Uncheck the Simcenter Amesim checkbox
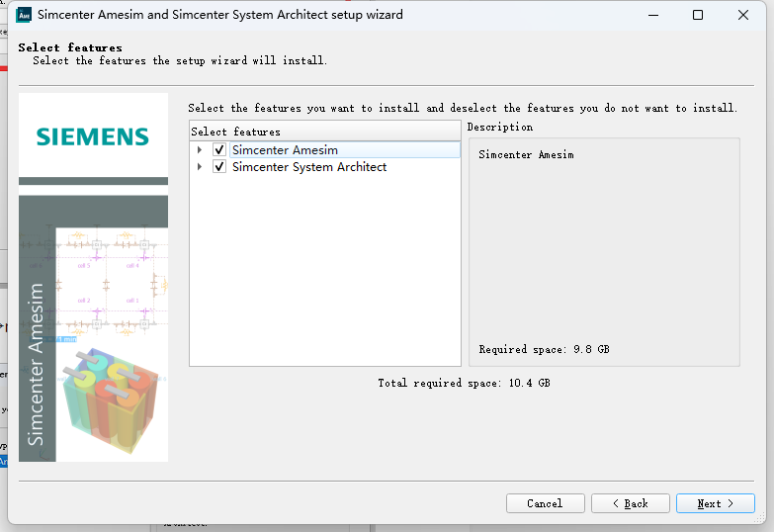 tap(219, 149)
